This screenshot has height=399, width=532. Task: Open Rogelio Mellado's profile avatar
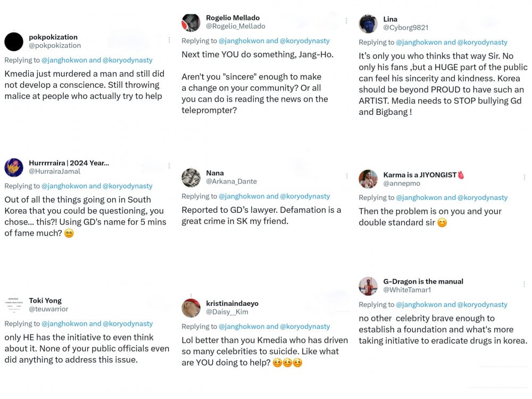190,23
